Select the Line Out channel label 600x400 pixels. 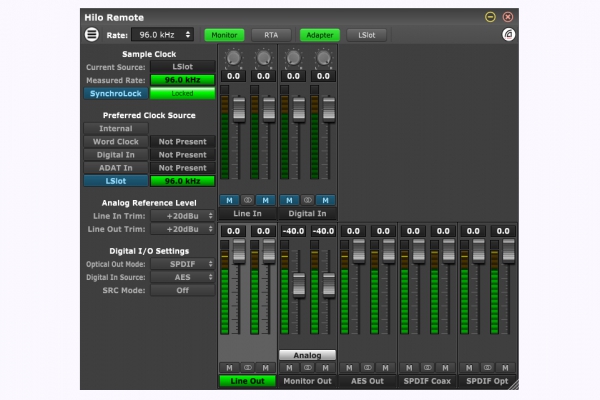click(x=247, y=381)
